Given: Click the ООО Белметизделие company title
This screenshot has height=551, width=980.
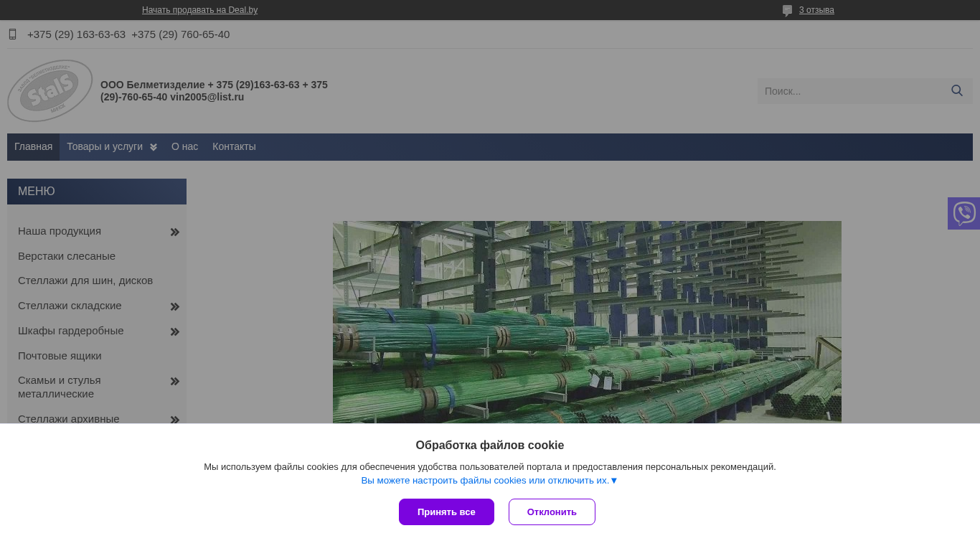Looking at the screenshot, I should tap(214, 91).
